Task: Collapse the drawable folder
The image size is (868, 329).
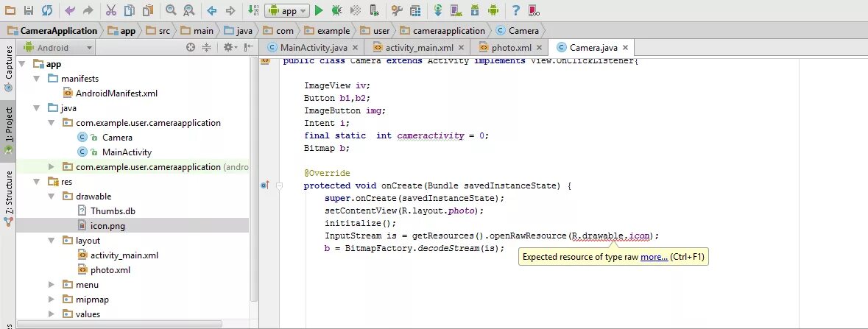Action: pyautogui.click(x=52, y=196)
